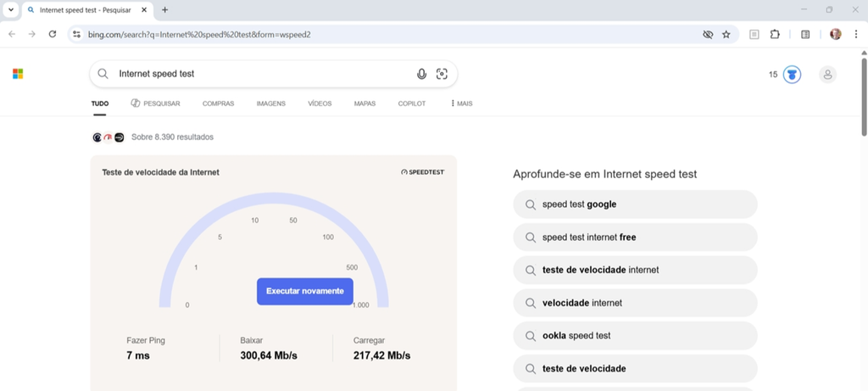868x391 pixels.
Task: Click the 7 ms ping value
Action: pyautogui.click(x=138, y=355)
